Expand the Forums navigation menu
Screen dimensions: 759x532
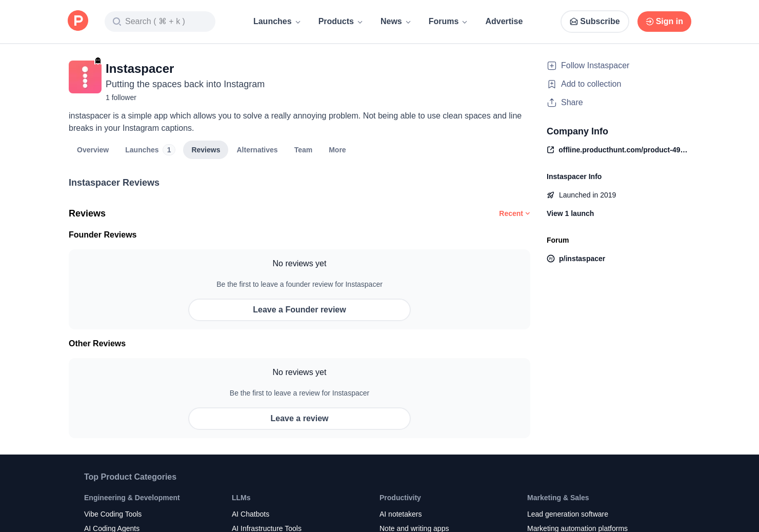447,22
